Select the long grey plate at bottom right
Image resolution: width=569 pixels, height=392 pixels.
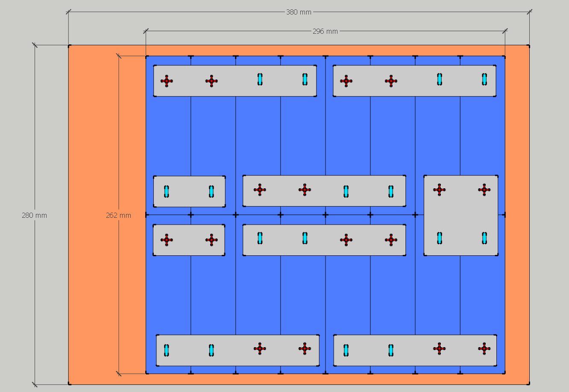[x=415, y=350]
